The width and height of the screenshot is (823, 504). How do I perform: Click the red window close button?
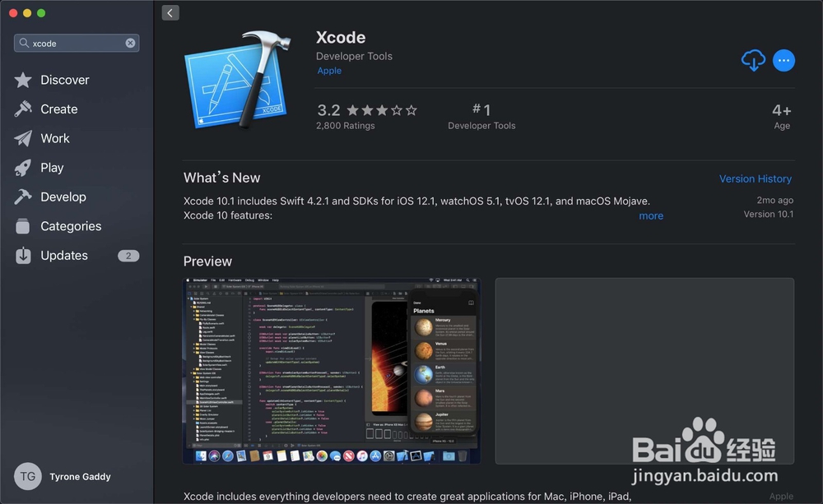tap(13, 13)
